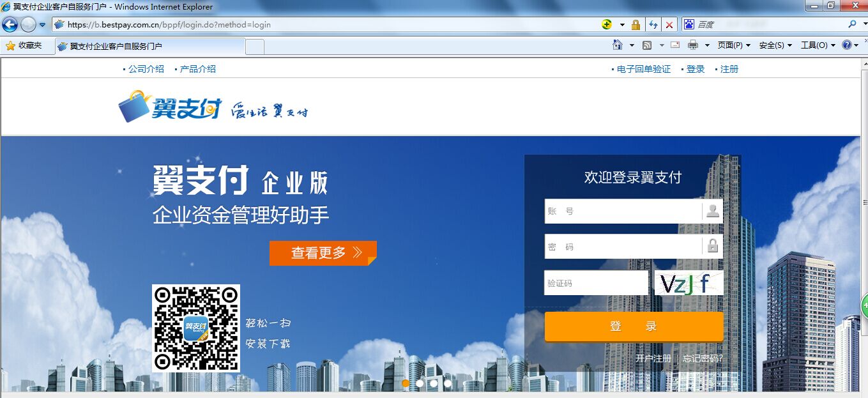The image size is (868, 398).
Task: Open the 页面(P) menu
Action: coord(734,45)
